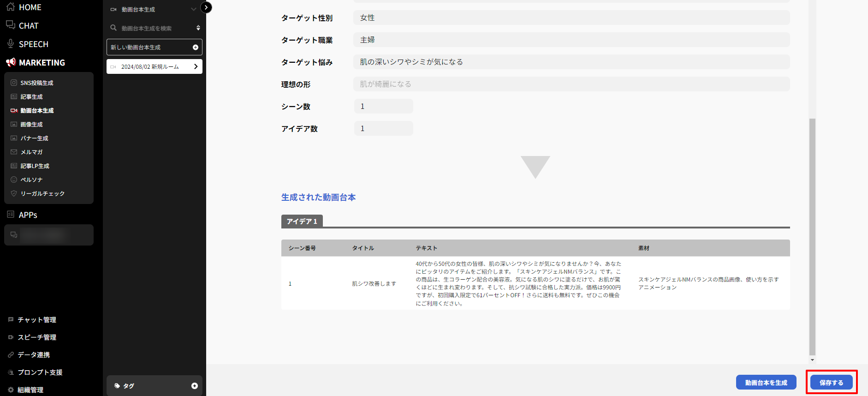This screenshot has height=396, width=868.
Task: Click the 動画台本を生成 button
Action: (x=766, y=383)
